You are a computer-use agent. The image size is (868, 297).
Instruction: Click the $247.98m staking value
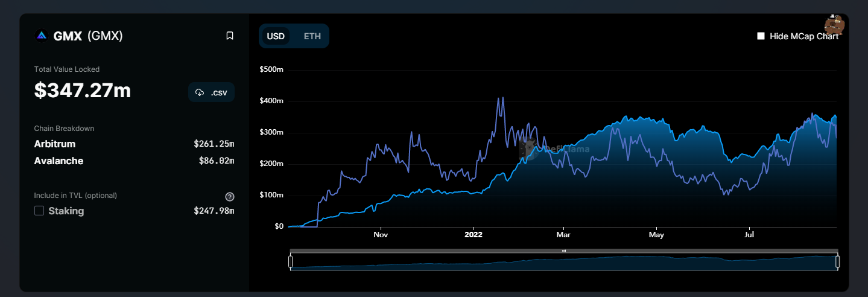coord(214,211)
